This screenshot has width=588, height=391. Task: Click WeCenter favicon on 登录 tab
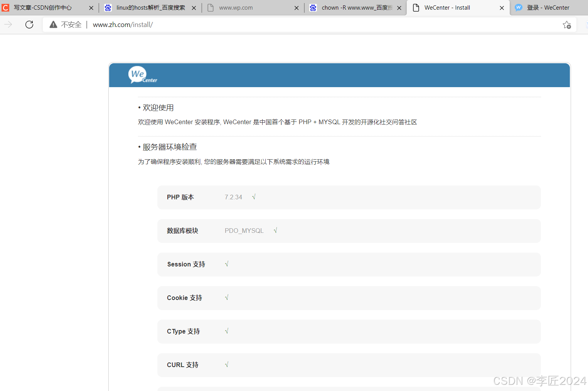519,8
